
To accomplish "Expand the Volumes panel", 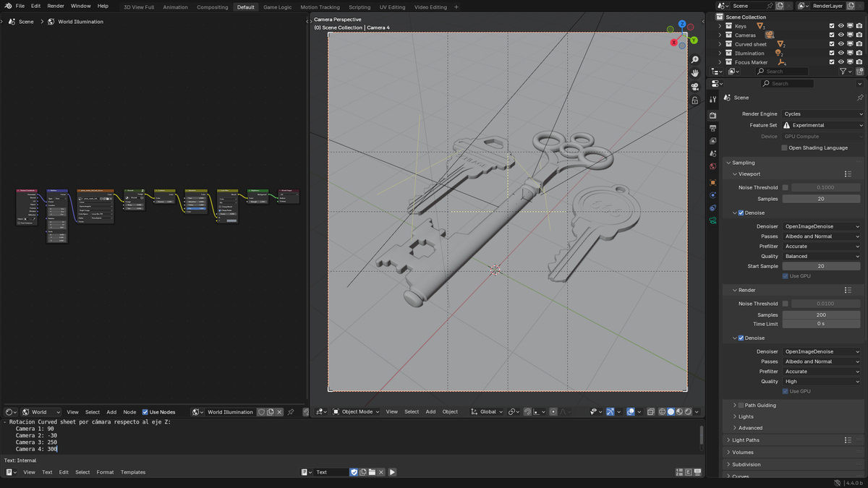I will 742,452.
